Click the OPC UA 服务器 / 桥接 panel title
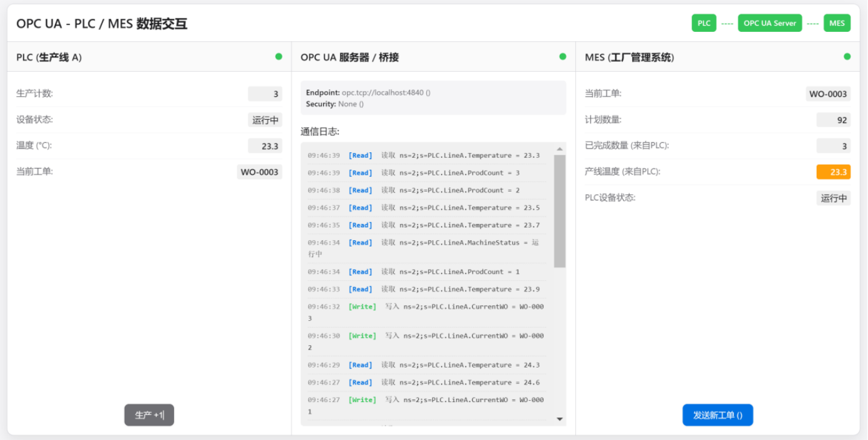 point(349,57)
